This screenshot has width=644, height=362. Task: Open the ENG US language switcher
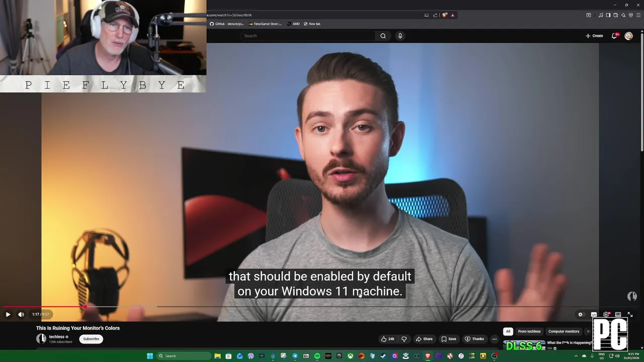pyautogui.click(x=602, y=356)
